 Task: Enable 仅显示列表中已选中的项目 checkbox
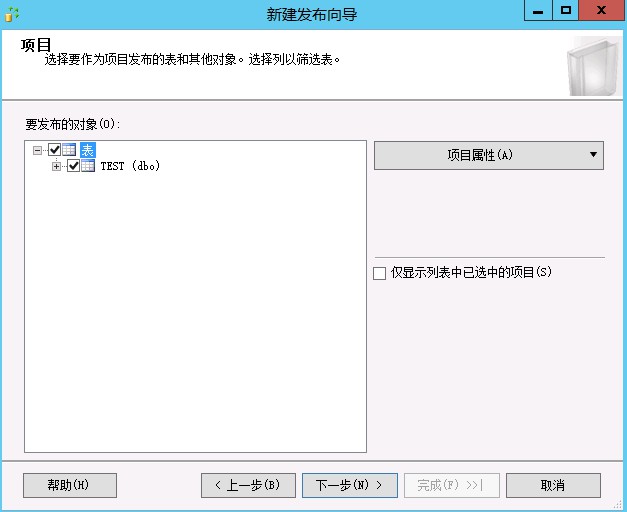tap(379, 273)
